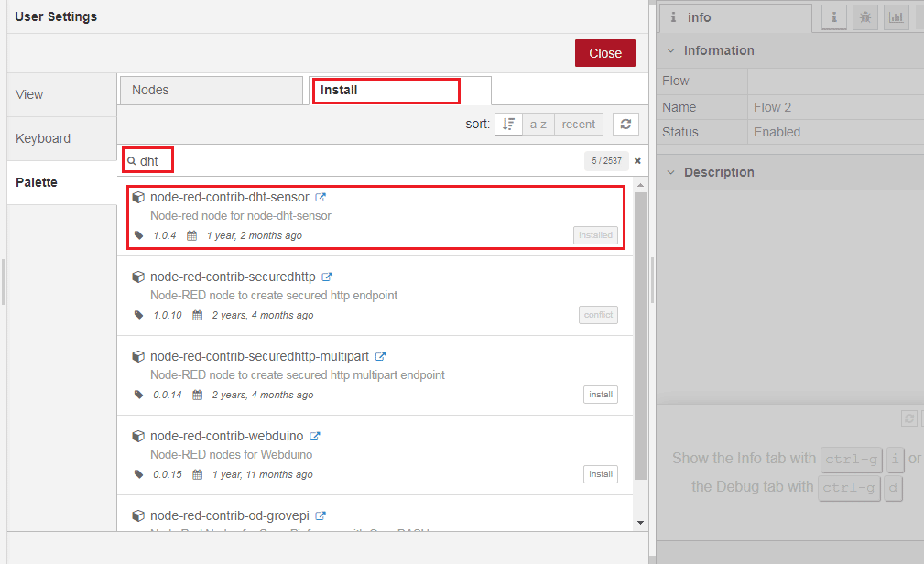
Task: Click the node-red-contrib-dht-sensor title
Action: pos(230,197)
